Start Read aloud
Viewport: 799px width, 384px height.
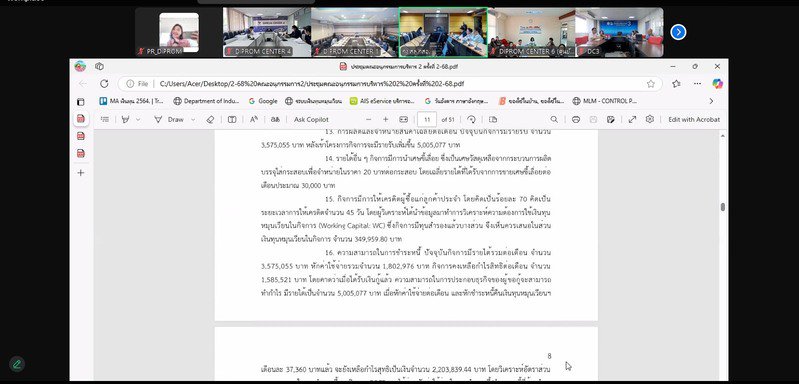point(254,119)
